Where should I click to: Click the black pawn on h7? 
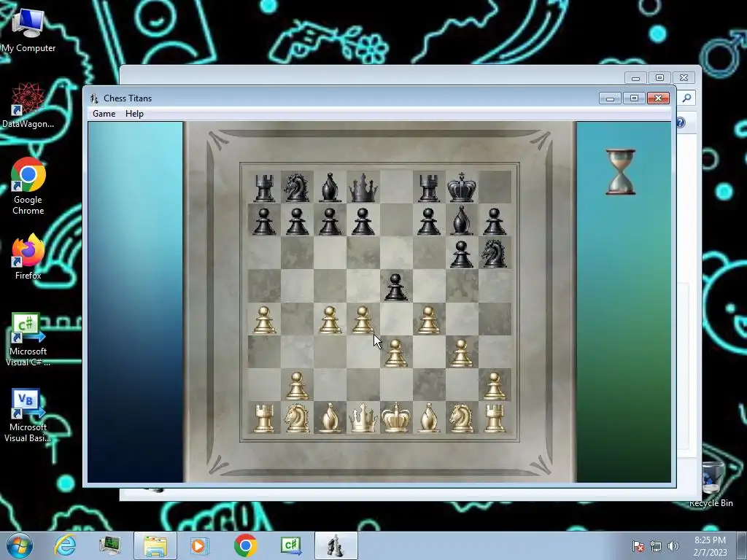(x=495, y=222)
